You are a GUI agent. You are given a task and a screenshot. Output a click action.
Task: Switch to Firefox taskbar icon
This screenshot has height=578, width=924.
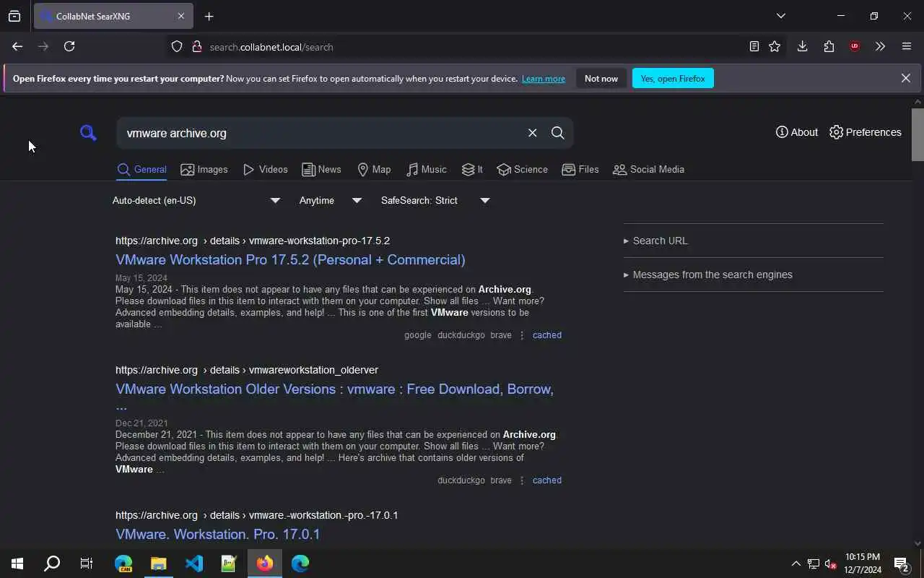tap(265, 564)
